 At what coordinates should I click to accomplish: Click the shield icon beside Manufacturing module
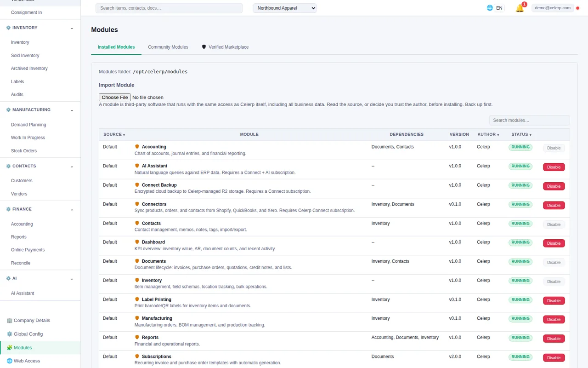pyautogui.click(x=137, y=318)
